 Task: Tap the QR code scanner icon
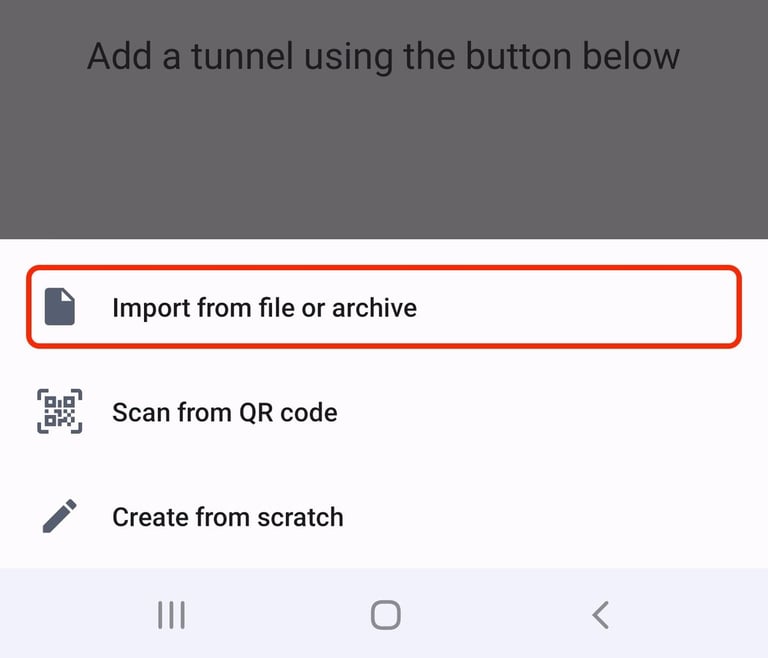(x=60, y=412)
